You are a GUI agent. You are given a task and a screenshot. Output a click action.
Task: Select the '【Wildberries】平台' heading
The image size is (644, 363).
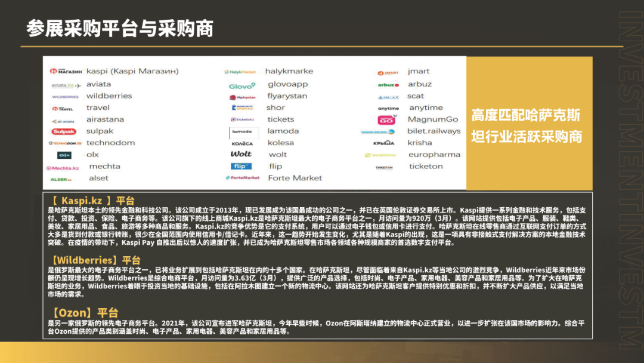click(95, 260)
